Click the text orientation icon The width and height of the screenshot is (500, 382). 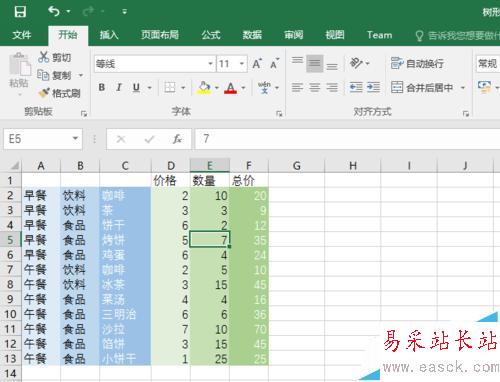point(356,63)
